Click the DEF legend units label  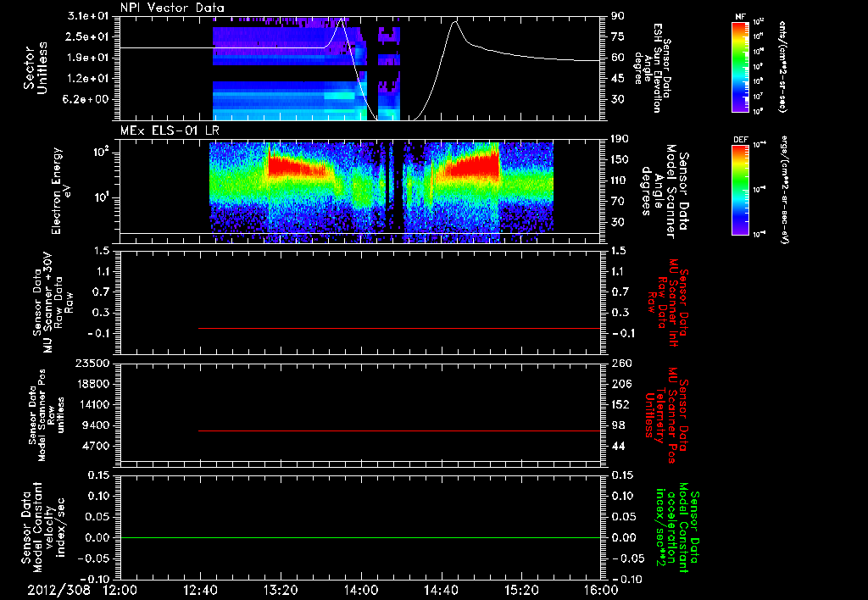784,190
